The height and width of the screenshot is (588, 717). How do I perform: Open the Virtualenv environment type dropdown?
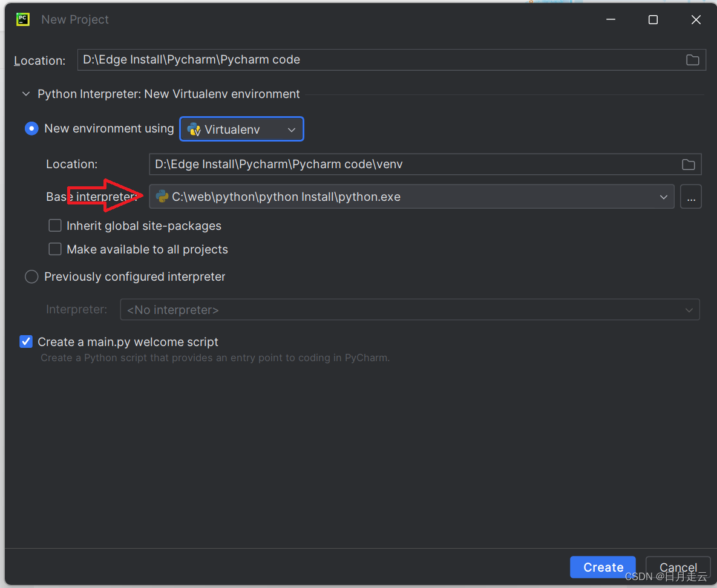[241, 129]
